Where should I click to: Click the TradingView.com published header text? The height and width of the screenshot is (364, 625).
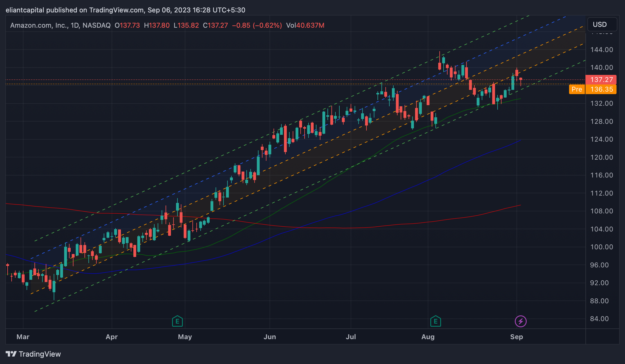(125, 10)
